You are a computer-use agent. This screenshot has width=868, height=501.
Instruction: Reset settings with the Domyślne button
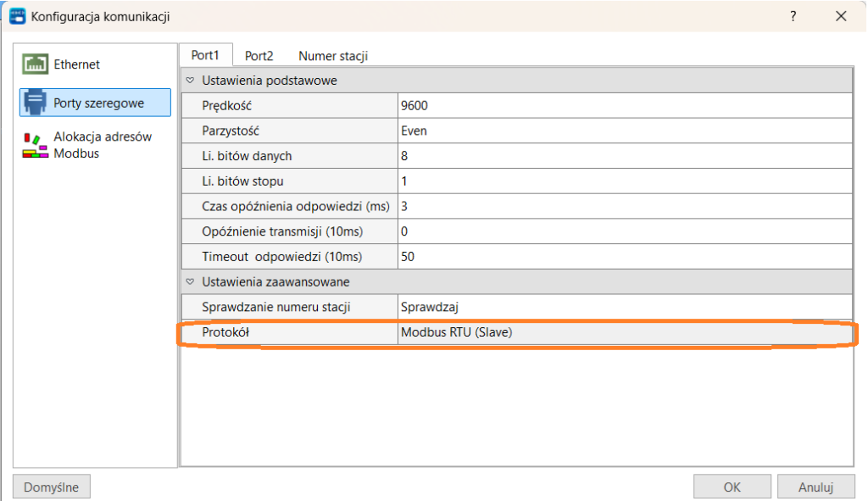point(52,487)
